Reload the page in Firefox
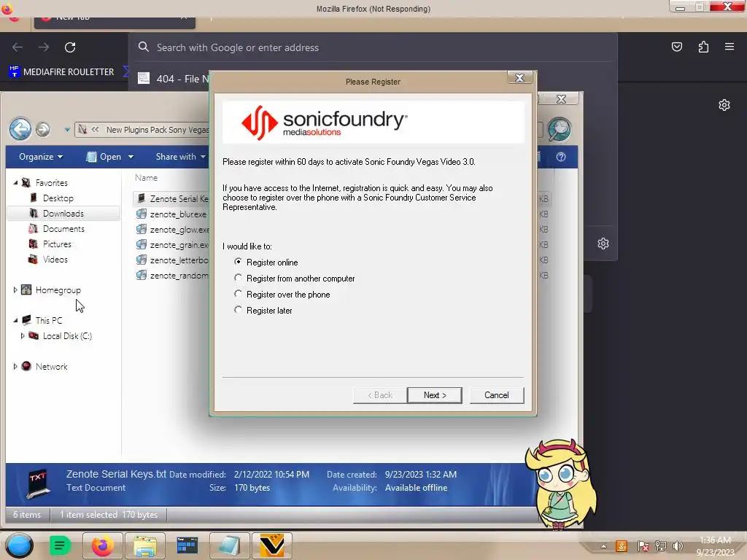This screenshot has width=747, height=560. (x=70, y=47)
